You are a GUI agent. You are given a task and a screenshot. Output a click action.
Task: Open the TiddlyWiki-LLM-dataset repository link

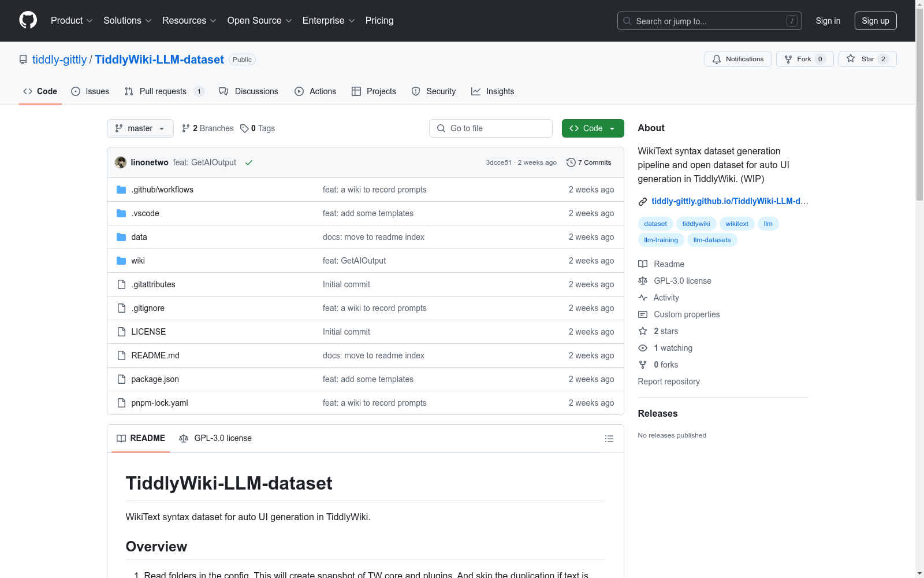[159, 60]
